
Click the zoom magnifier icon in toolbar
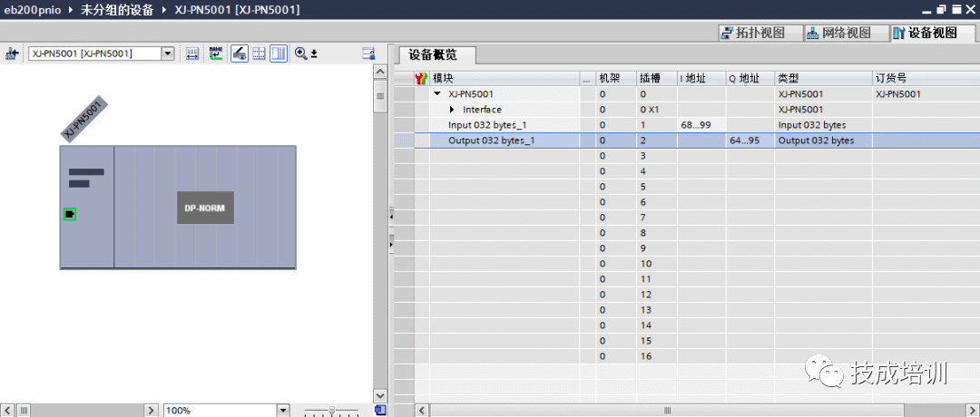301,53
